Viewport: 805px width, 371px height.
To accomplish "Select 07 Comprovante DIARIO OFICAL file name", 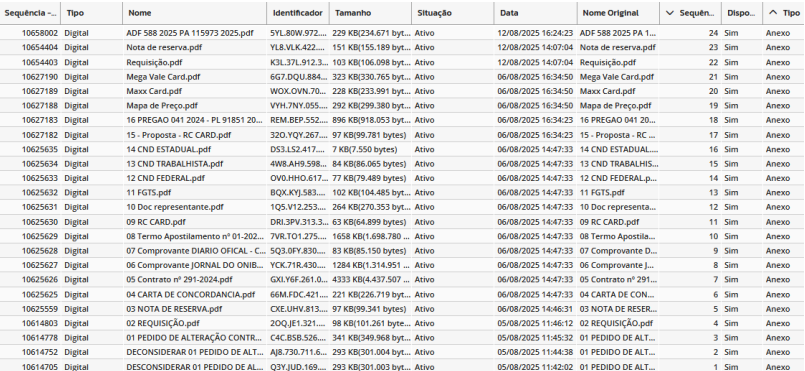I will point(196,251).
